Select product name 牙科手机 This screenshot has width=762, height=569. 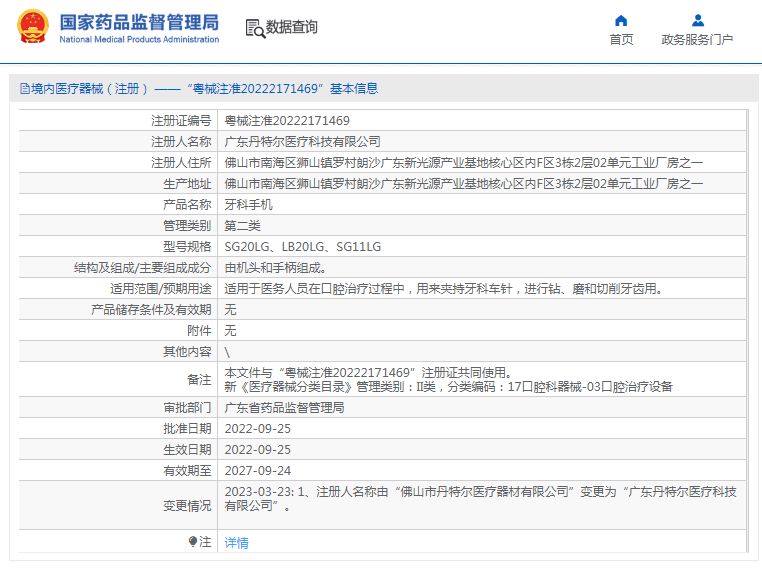[248, 205]
